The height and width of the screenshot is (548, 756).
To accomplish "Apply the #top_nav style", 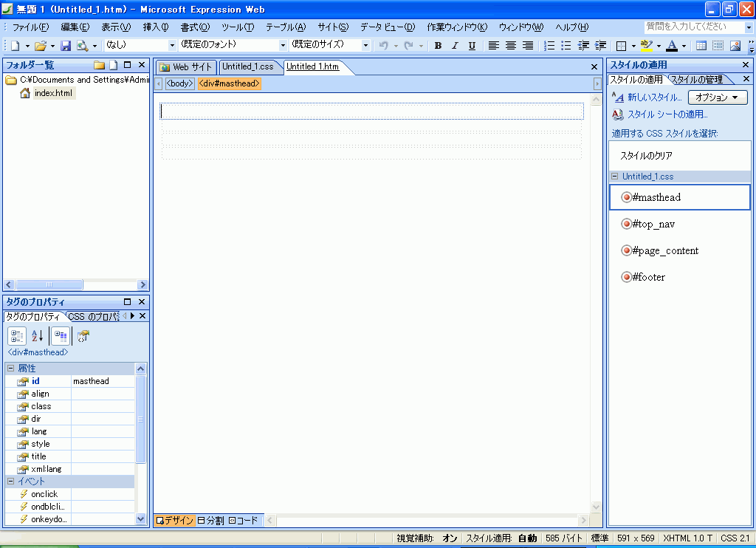I will [680, 224].
